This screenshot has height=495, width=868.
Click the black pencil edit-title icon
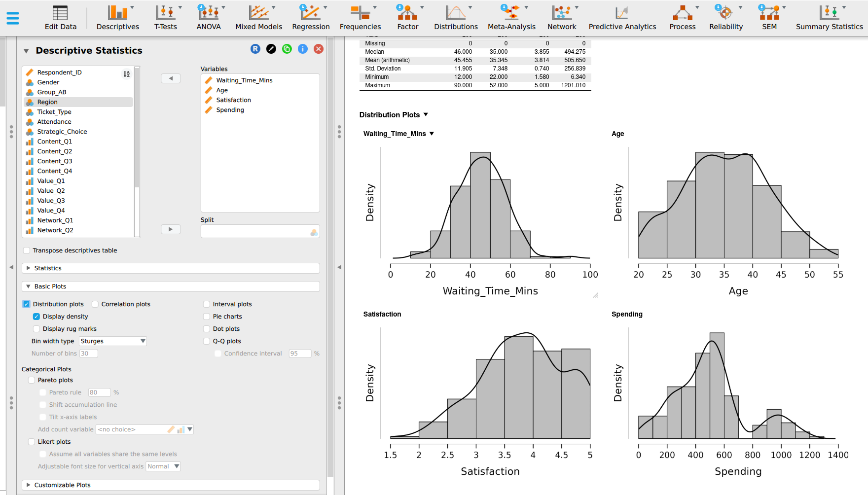(x=271, y=49)
